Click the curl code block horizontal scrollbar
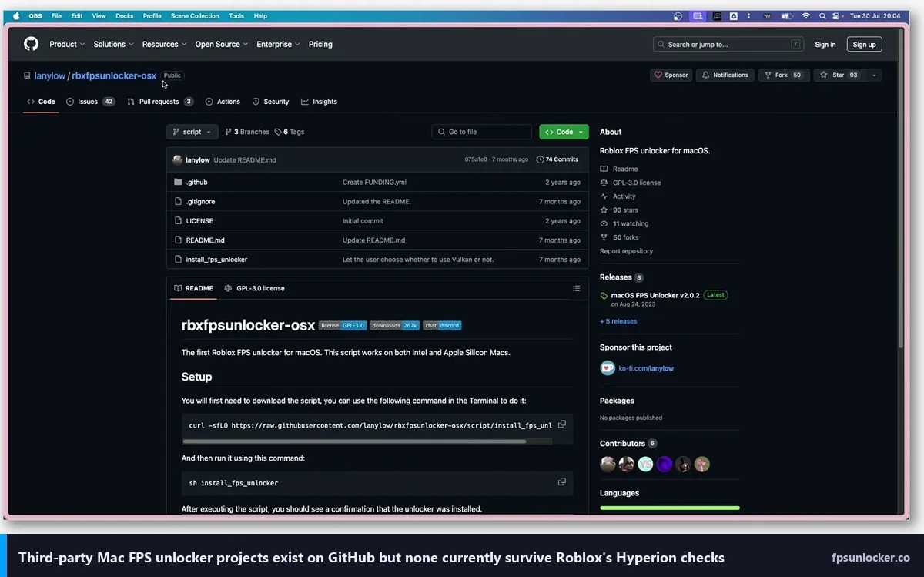924x577 pixels. 354,441
